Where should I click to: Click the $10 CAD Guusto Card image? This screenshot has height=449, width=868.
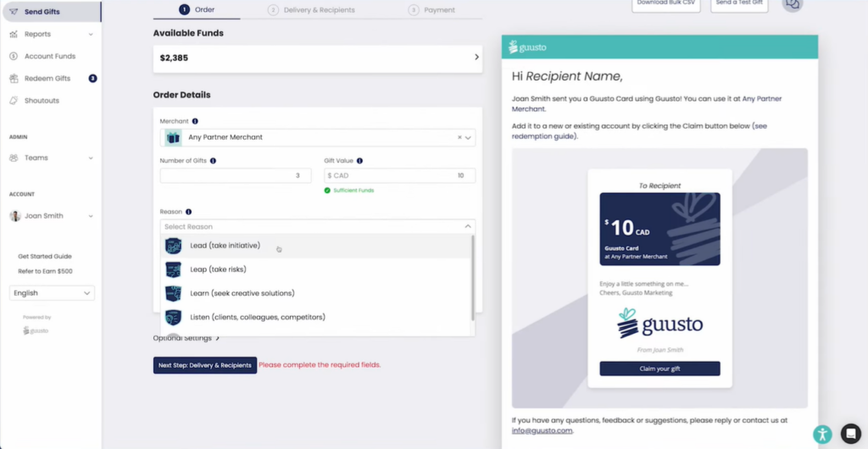tap(659, 229)
